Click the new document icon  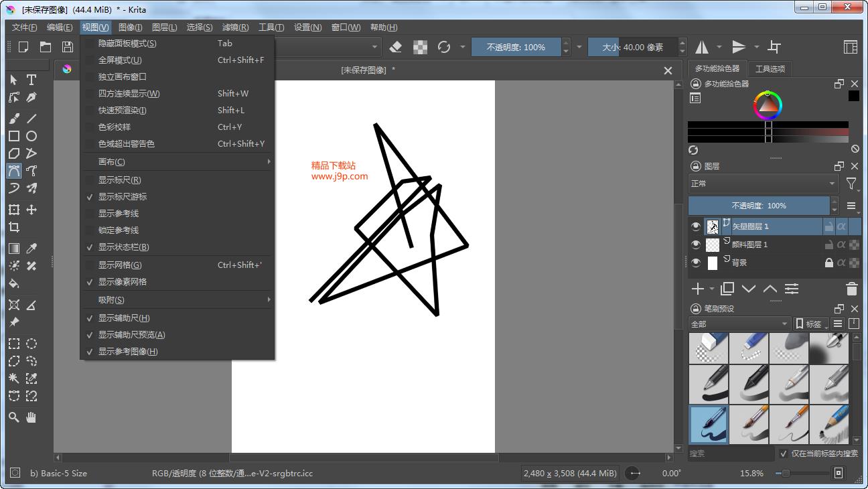[x=23, y=47]
